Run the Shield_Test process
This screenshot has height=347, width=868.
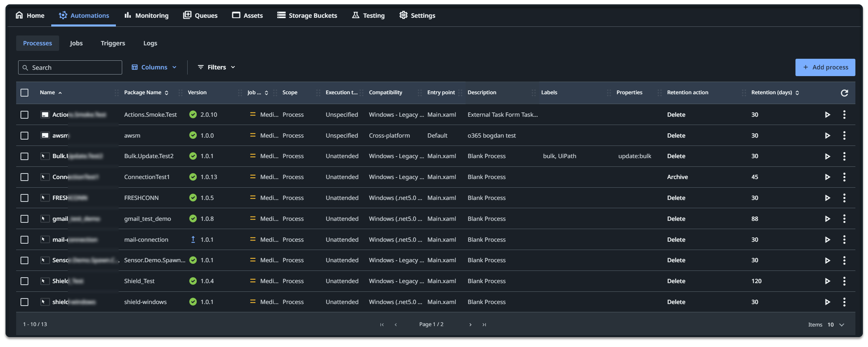[827, 281]
